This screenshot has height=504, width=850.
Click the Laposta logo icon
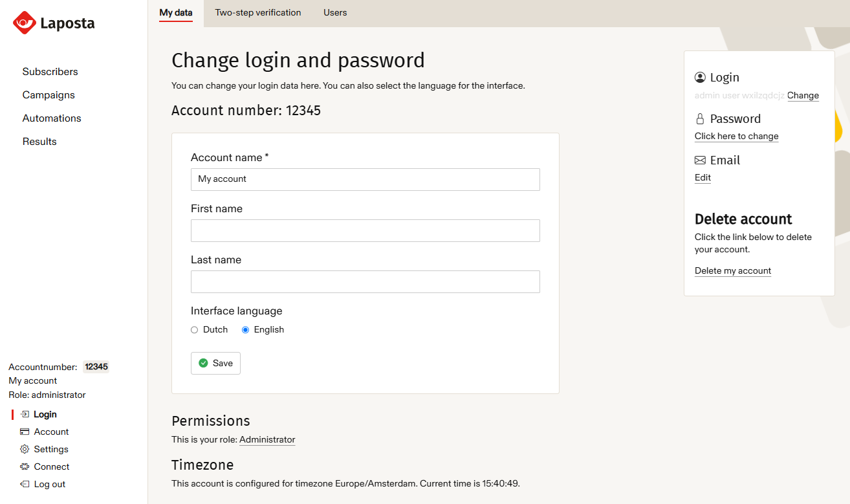pos(24,23)
